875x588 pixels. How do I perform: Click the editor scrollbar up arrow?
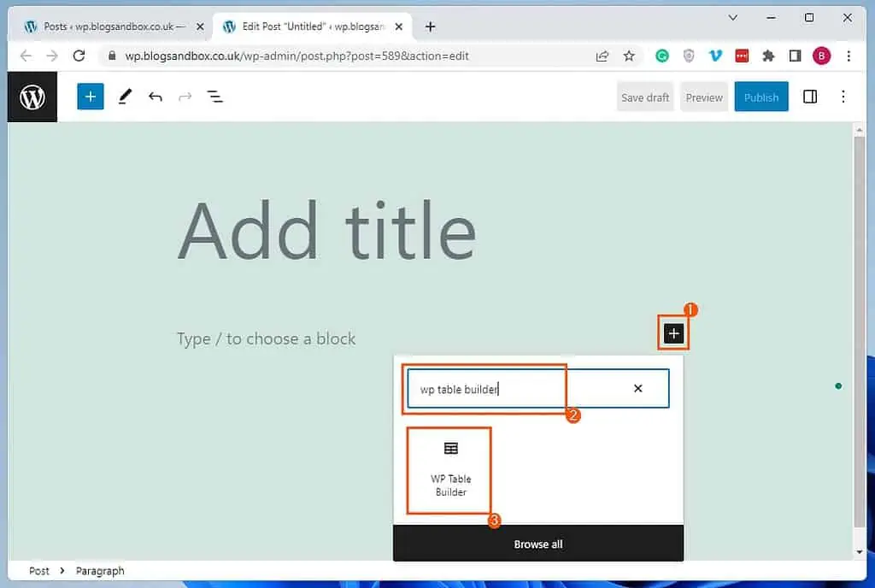tap(860, 129)
